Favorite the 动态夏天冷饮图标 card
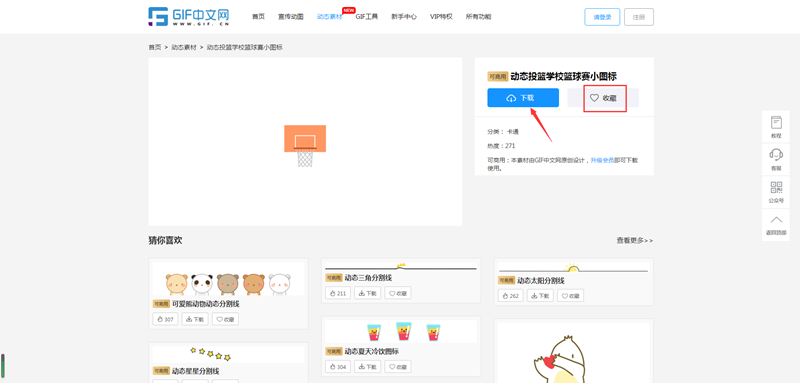Viewport: 800px width, 383px height. [398, 367]
